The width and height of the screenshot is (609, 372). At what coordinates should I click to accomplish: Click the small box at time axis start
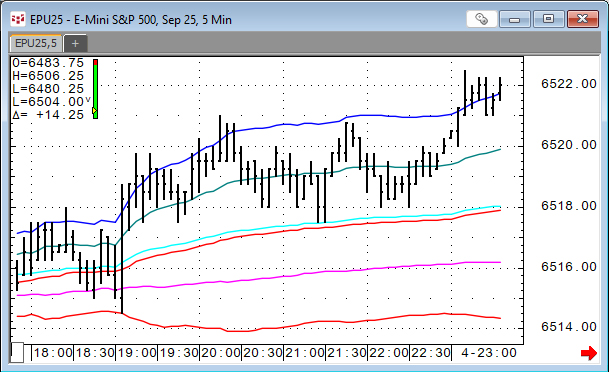[x=17, y=353]
